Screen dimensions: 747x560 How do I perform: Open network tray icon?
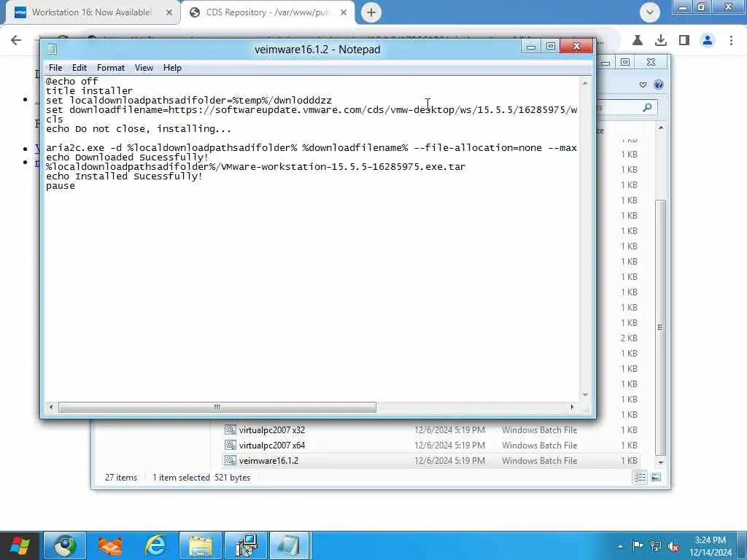(x=656, y=545)
